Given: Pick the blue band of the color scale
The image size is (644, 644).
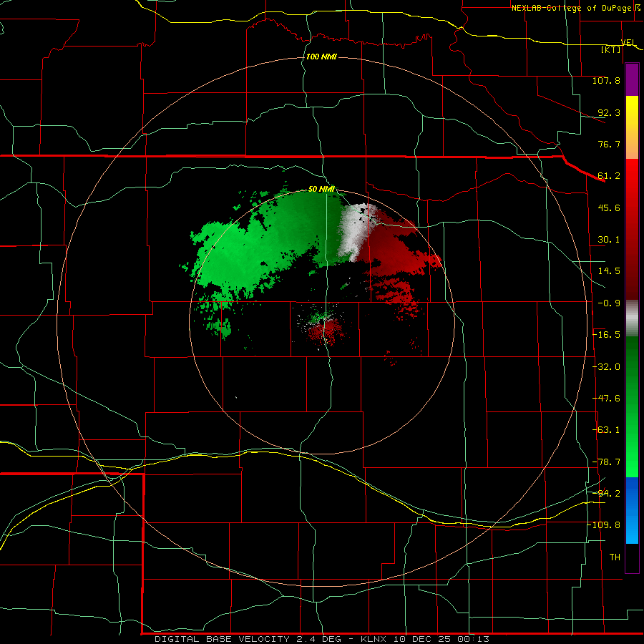Looking at the screenshot, I should [632, 510].
